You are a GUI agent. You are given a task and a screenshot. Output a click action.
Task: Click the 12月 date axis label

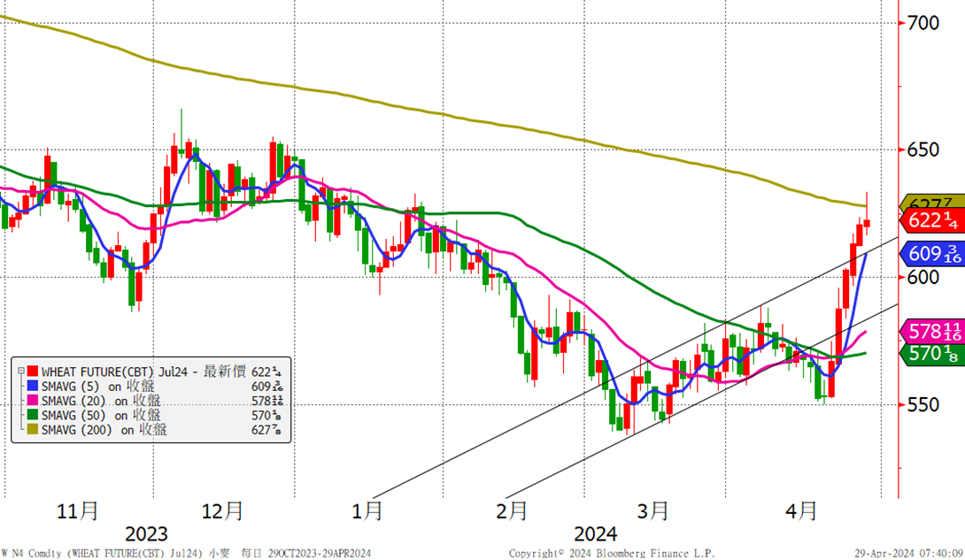(x=222, y=510)
